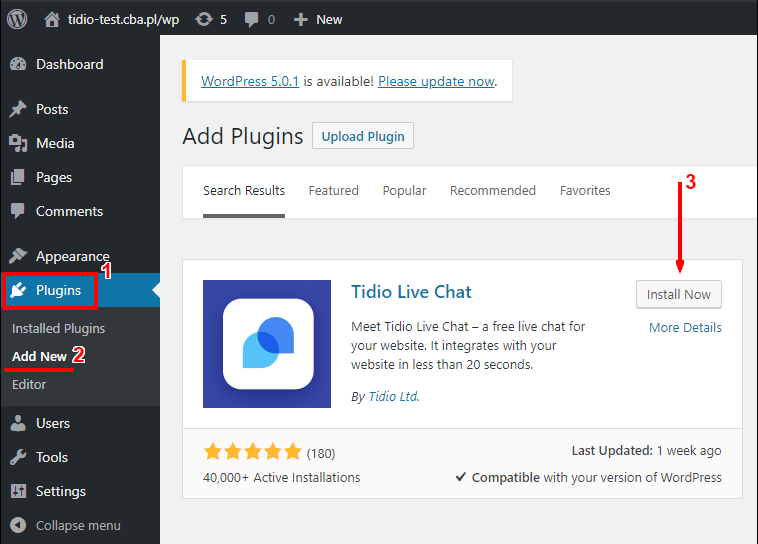Click the Users person icon
Image resolution: width=758 pixels, height=544 pixels.
pyautogui.click(x=18, y=423)
